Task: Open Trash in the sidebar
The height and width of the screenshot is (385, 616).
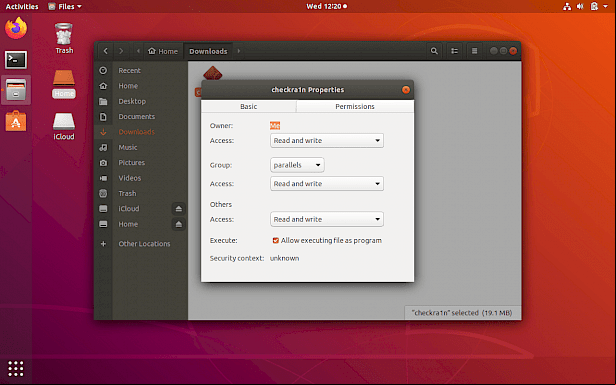Action: (141, 193)
